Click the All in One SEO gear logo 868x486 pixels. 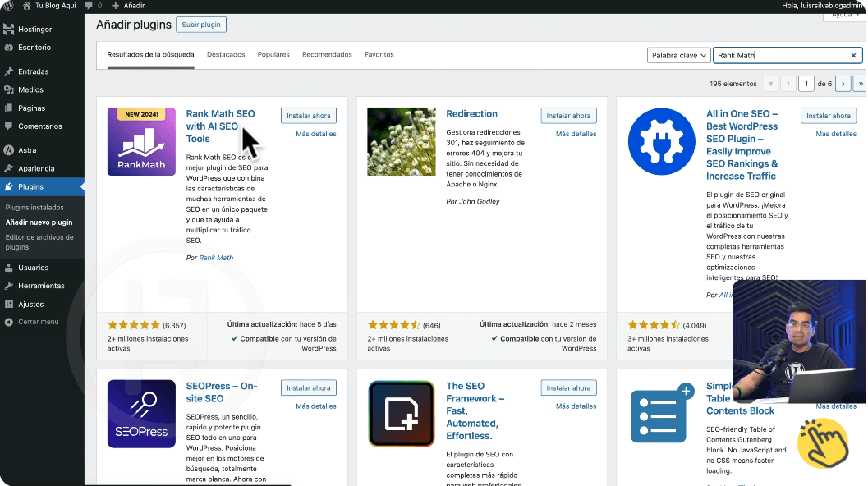point(662,141)
